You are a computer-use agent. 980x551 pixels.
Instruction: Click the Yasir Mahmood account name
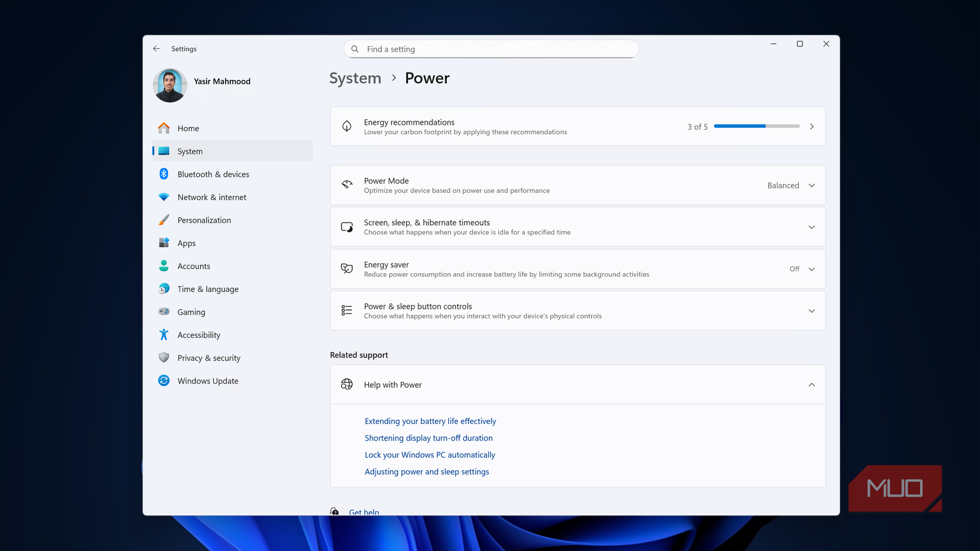point(222,81)
